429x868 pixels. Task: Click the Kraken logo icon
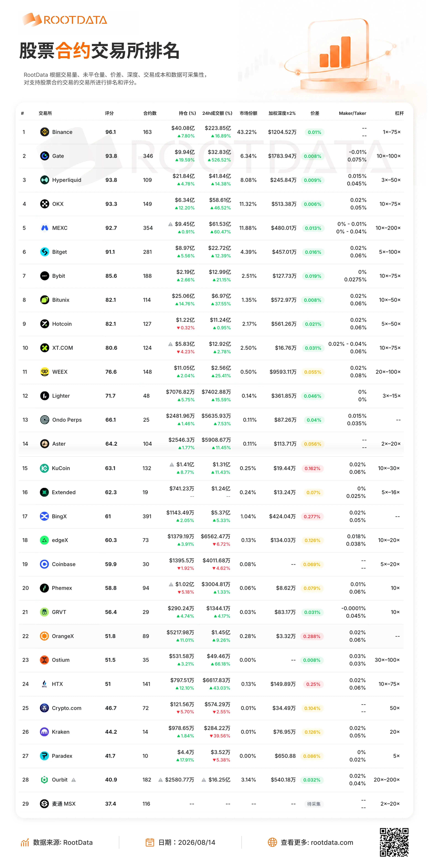[44, 732]
